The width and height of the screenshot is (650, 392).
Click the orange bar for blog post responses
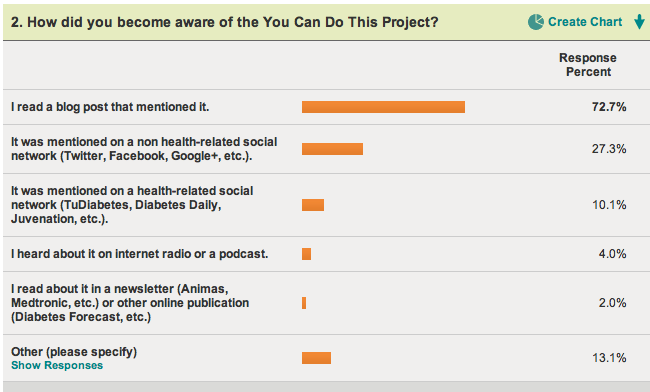coord(383,107)
